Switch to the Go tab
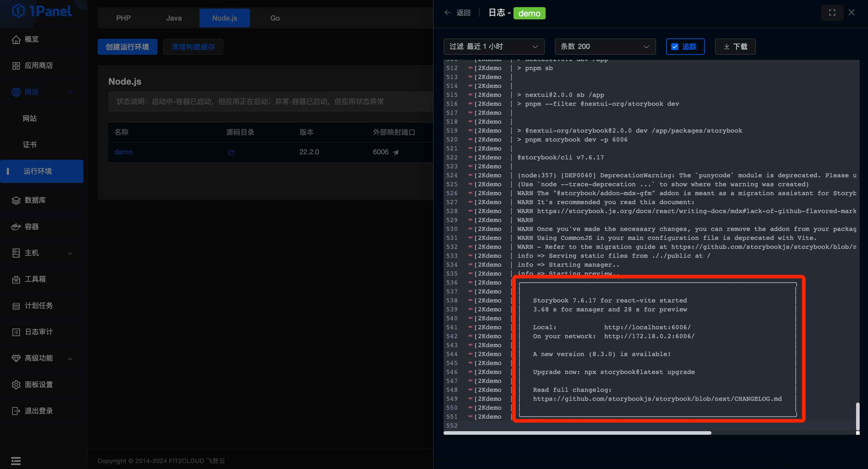This screenshot has height=469, width=868. (275, 18)
